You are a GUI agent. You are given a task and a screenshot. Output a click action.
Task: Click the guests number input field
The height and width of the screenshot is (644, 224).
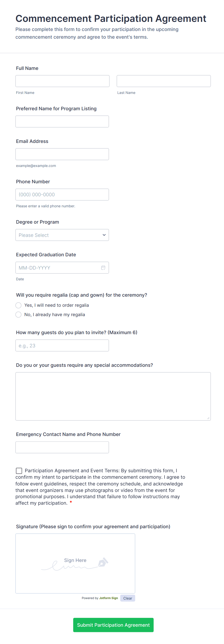point(62,345)
